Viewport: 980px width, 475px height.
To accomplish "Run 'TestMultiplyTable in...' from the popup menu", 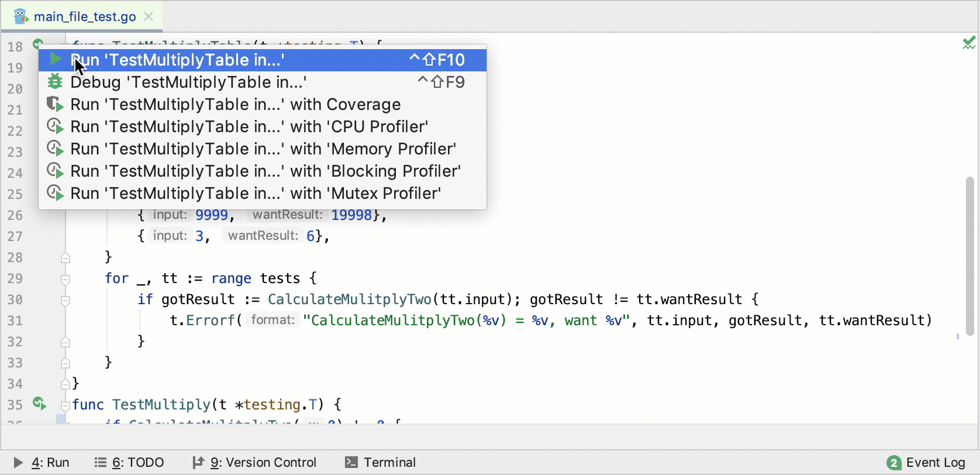I will click(263, 60).
